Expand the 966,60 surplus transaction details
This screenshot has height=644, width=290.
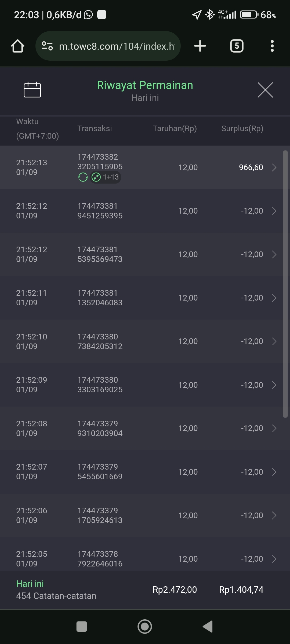[x=274, y=167]
